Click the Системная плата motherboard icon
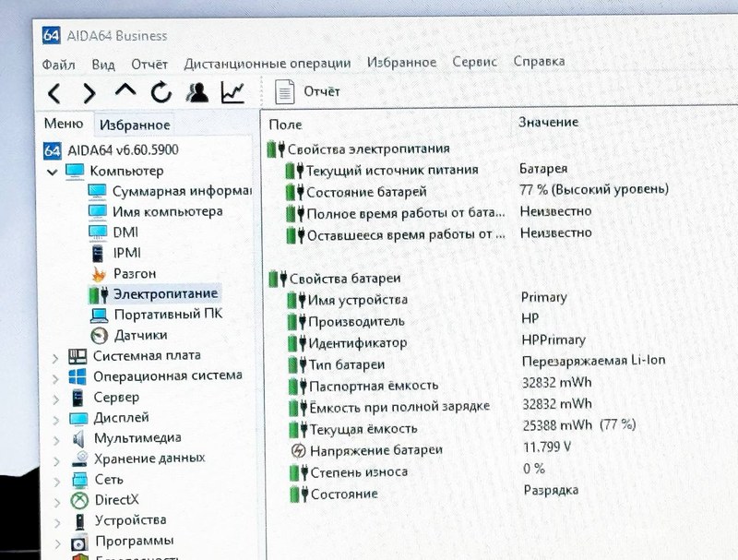The image size is (738, 560). (77, 356)
